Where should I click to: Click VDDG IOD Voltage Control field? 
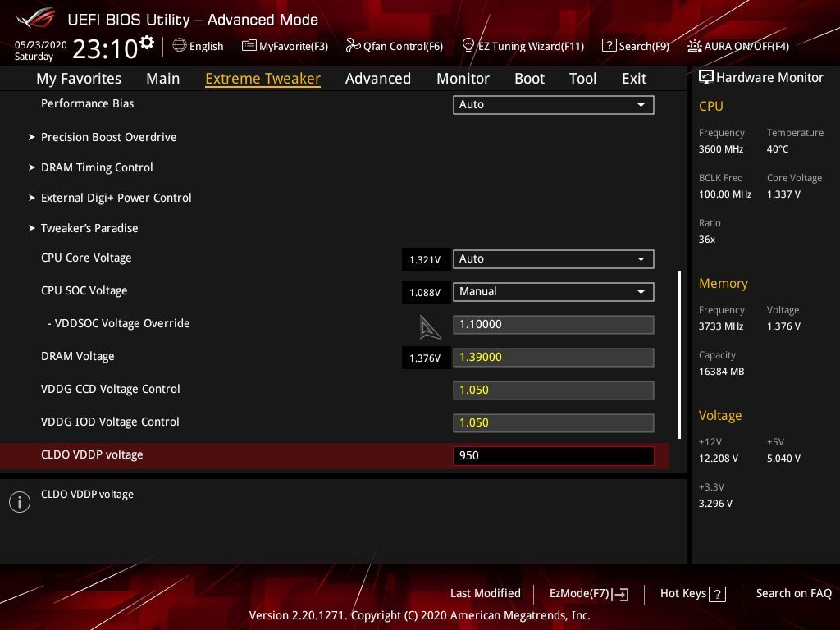(x=553, y=422)
